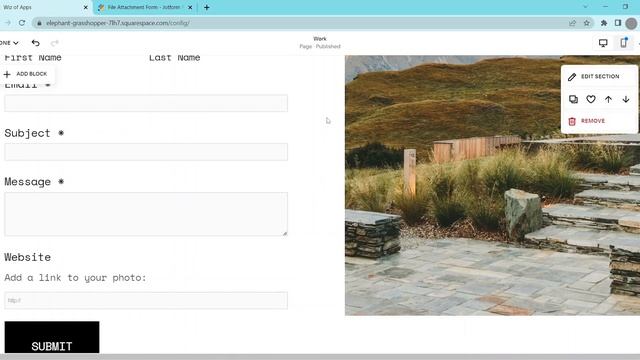
Task: Click the site padlock icon
Action: coord(39,23)
